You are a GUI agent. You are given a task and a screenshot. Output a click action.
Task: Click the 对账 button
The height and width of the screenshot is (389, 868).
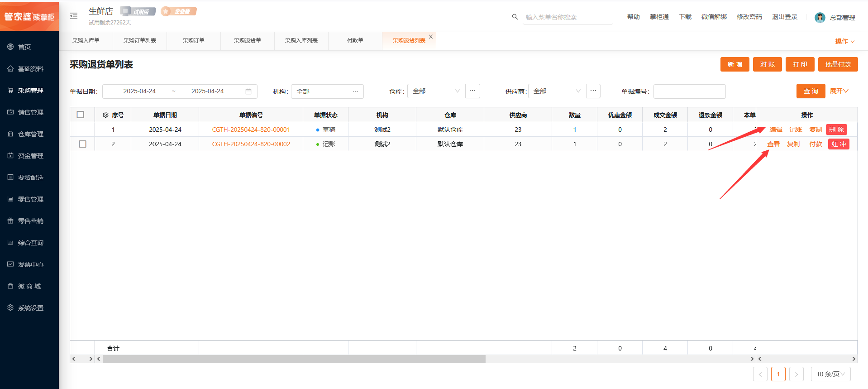point(768,64)
